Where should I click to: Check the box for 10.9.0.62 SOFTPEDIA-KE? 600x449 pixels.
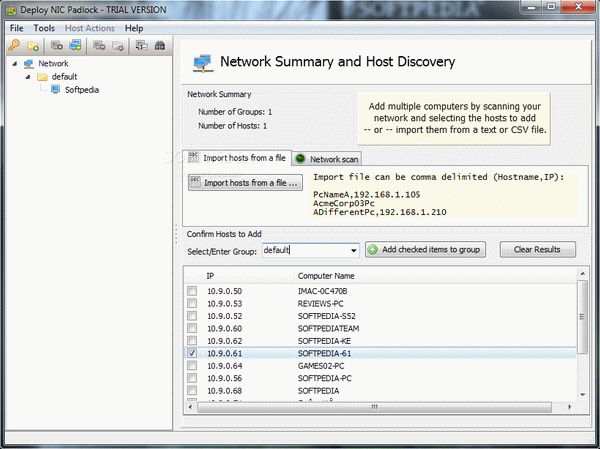pyautogui.click(x=192, y=341)
